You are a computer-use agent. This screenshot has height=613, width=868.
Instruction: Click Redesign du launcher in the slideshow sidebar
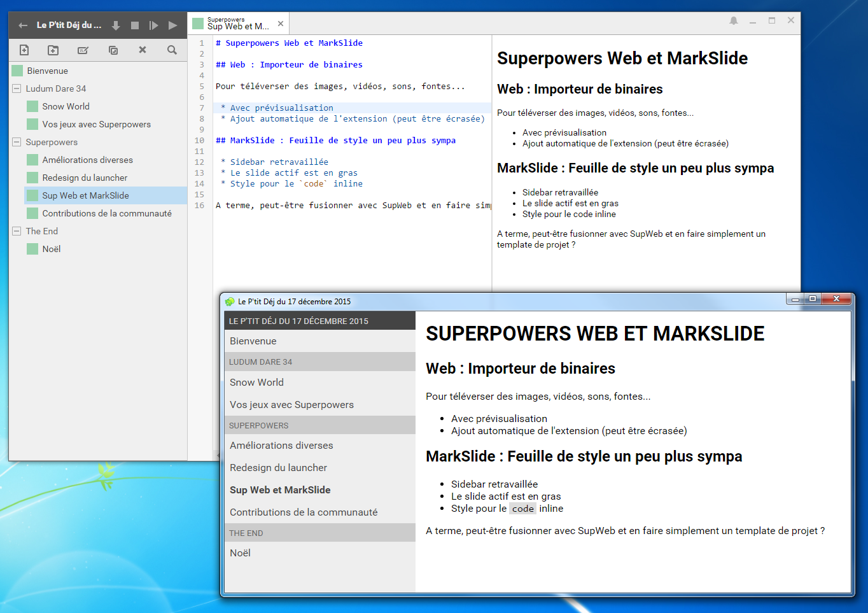(319, 467)
